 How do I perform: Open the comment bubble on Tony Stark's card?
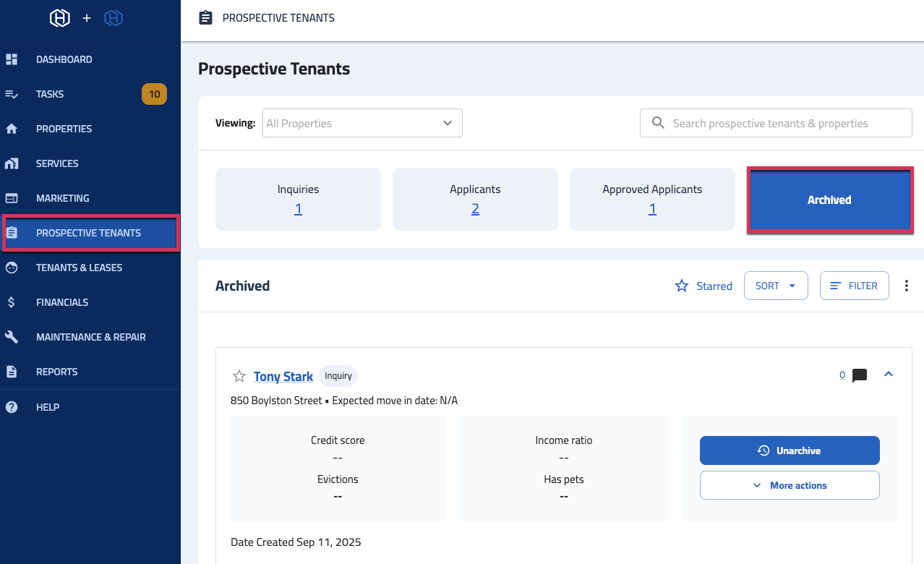859,375
